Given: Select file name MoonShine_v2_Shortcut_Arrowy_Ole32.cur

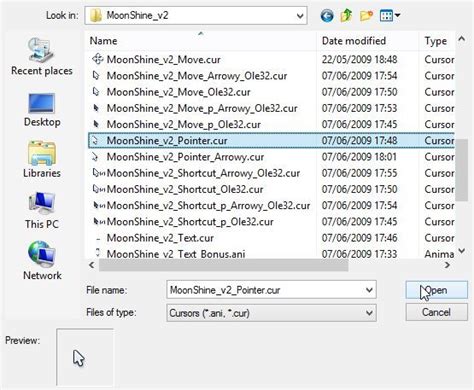Looking at the screenshot, I should pos(203,173).
